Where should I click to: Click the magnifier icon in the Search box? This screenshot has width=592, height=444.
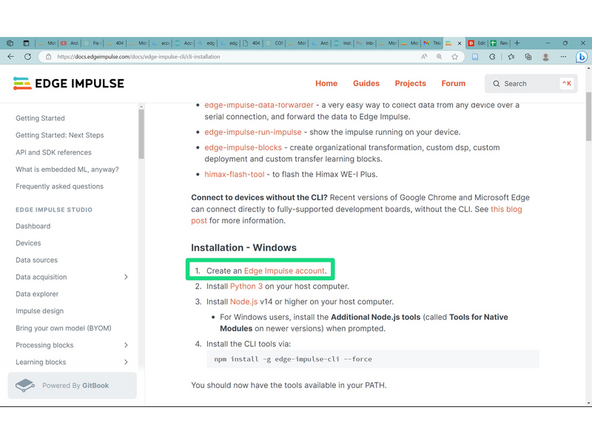point(496,83)
